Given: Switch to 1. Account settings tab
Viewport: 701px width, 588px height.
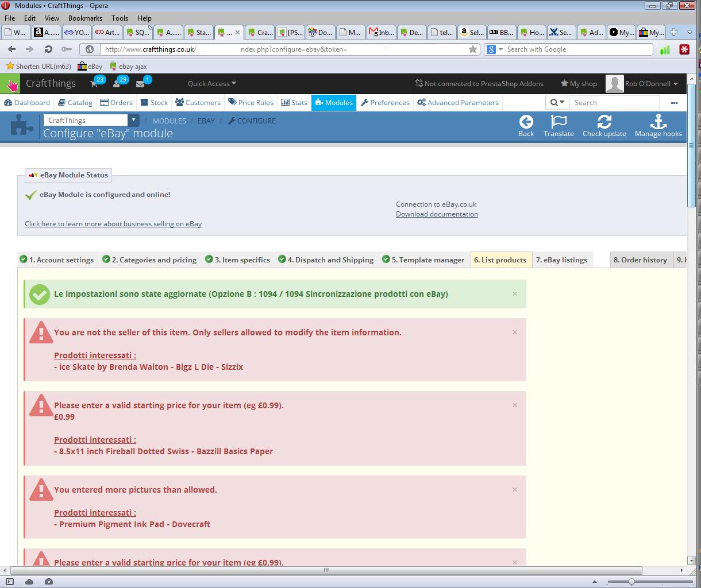Looking at the screenshot, I should 57,260.
